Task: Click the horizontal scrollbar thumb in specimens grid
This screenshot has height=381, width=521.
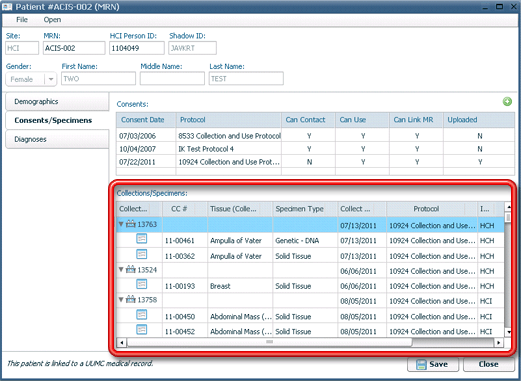Action: [x=269, y=342]
